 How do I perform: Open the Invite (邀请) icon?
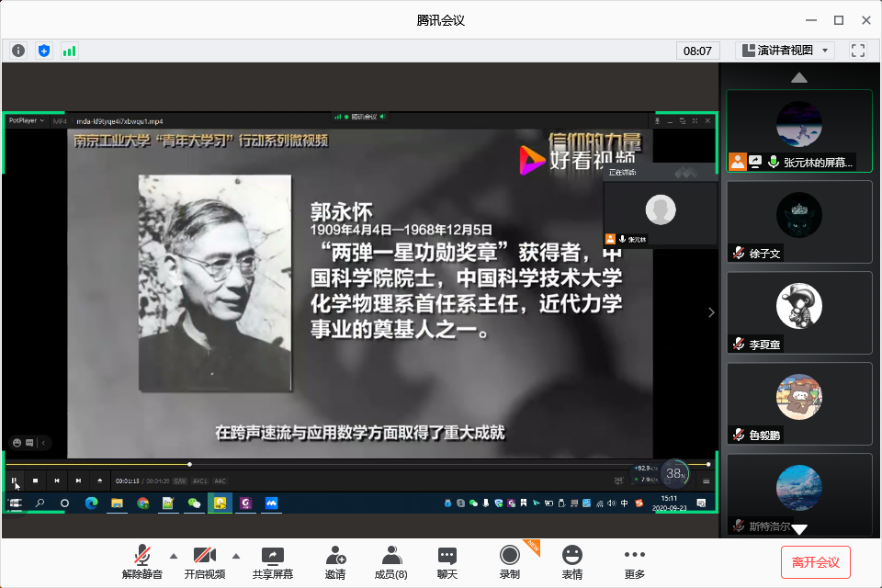335,561
